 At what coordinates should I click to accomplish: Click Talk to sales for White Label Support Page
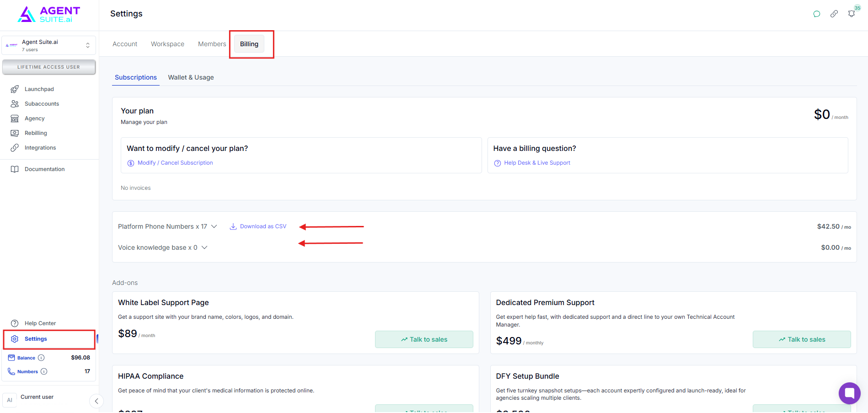click(424, 339)
